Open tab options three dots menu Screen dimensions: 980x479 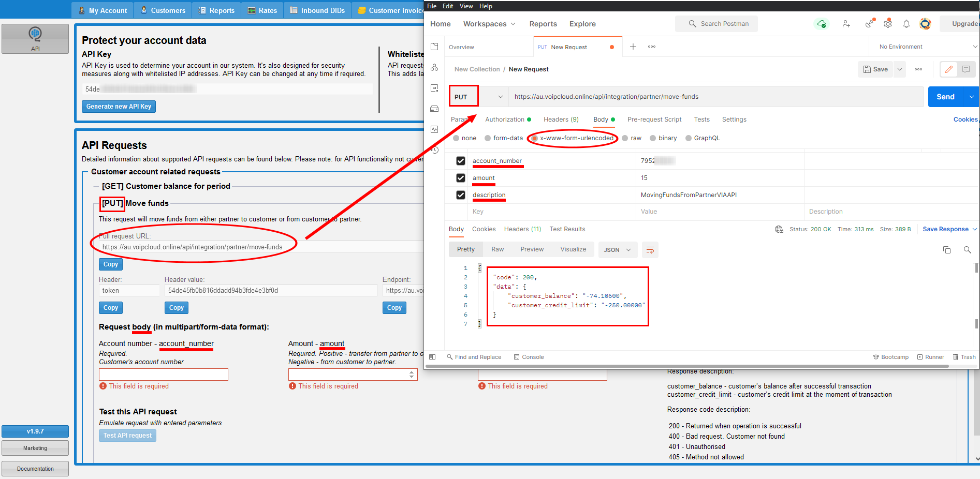pos(652,47)
